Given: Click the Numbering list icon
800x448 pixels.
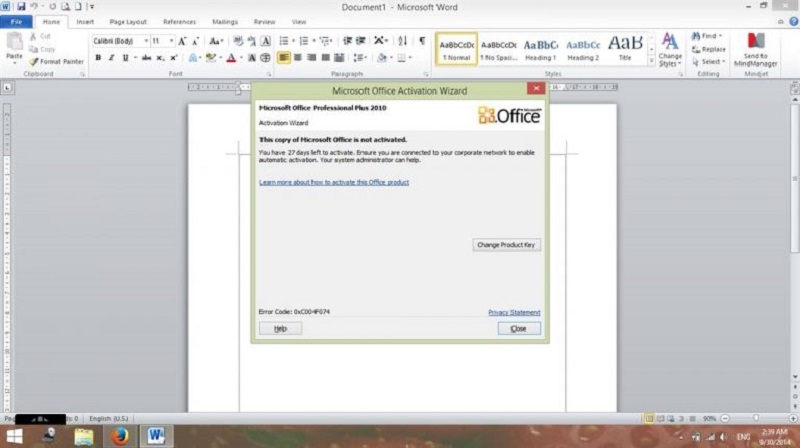Looking at the screenshot, I should tap(304, 41).
